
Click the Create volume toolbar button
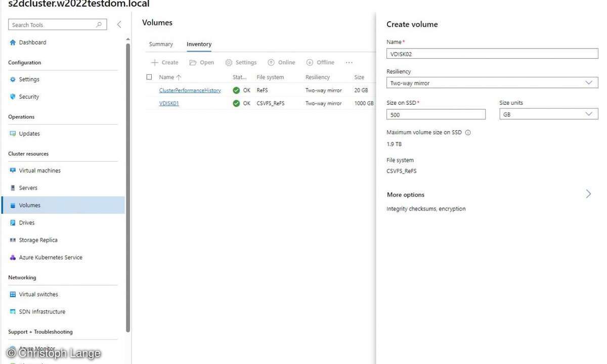(165, 63)
